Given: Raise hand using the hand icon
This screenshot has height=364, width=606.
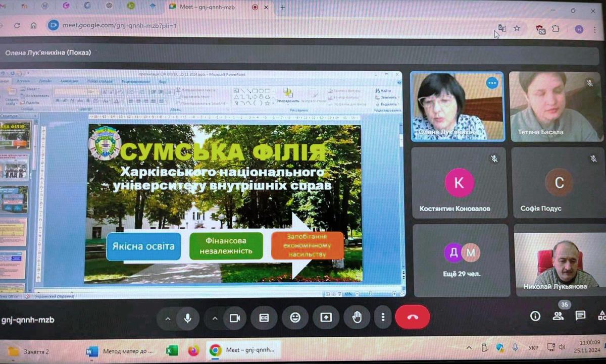Looking at the screenshot, I should pyautogui.click(x=357, y=317).
